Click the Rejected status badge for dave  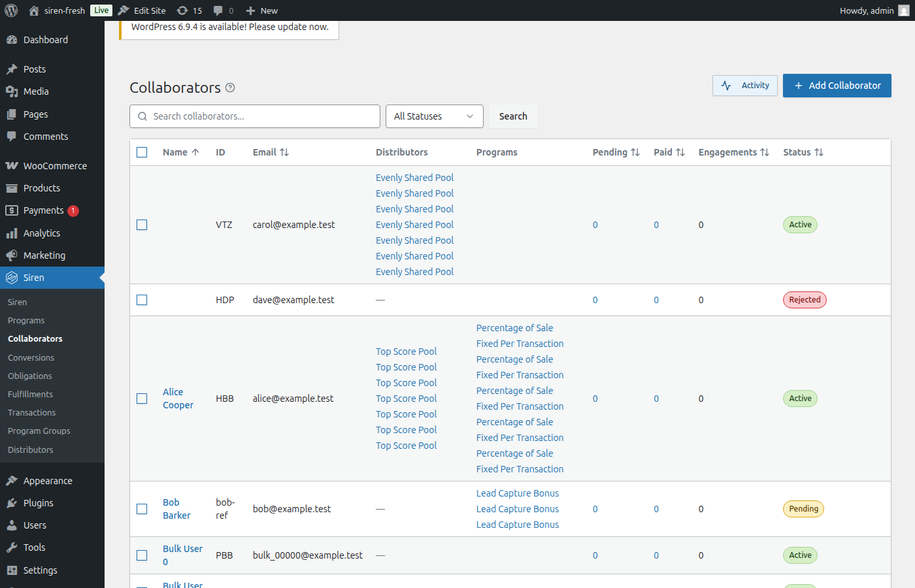(805, 300)
